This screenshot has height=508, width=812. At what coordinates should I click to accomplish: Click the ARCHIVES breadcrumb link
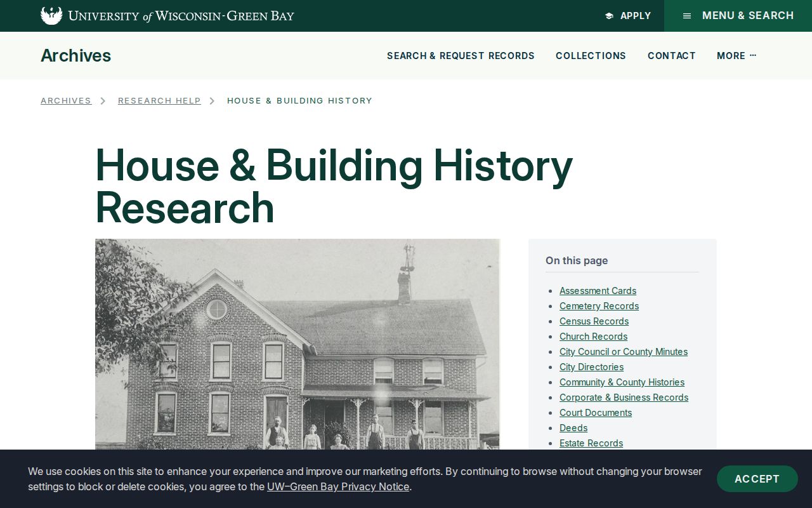[x=66, y=100]
